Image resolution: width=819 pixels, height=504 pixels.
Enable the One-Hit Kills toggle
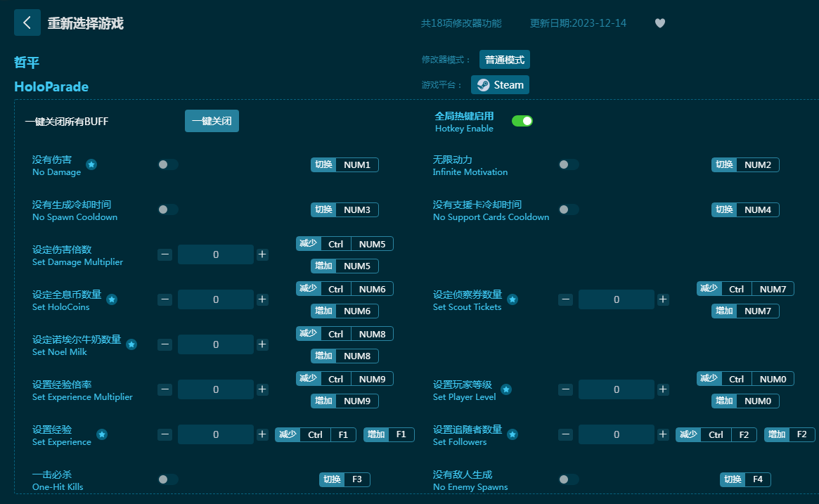(167, 479)
